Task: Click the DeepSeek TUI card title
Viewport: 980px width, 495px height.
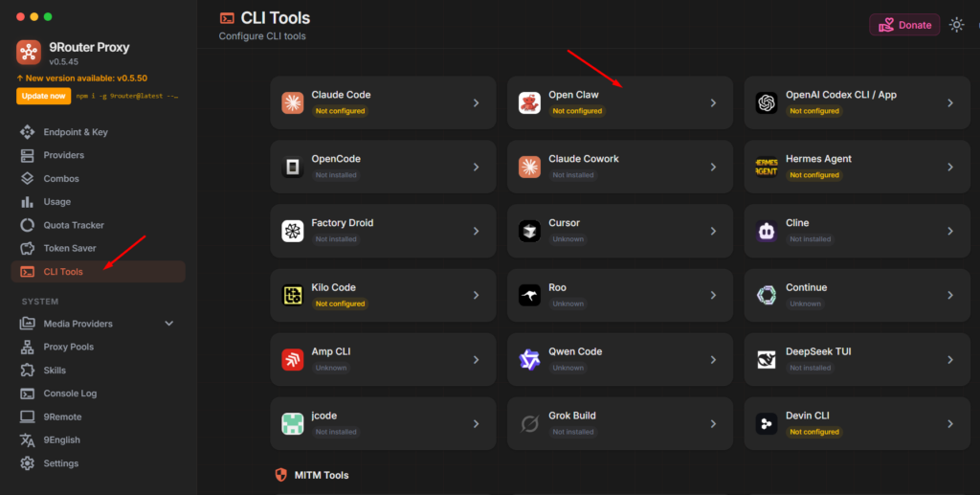Action: (818, 352)
